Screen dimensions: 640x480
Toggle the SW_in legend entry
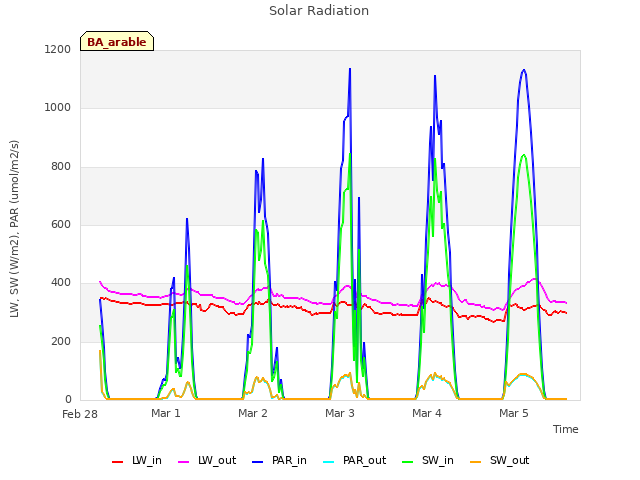428,460
